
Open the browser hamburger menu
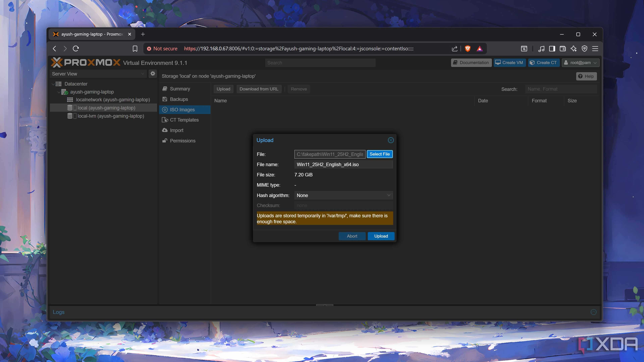(x=595, y=48)
